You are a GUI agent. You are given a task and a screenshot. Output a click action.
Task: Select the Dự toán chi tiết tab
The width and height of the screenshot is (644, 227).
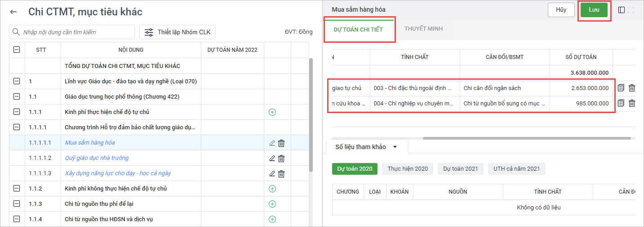pos(358,29)
